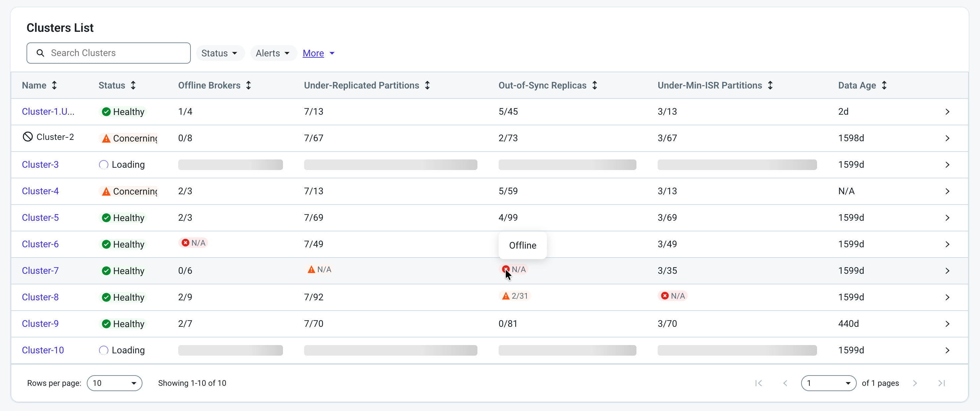Open the Cluster-10 link
980x411 pixels.
(x=43, y=350)
